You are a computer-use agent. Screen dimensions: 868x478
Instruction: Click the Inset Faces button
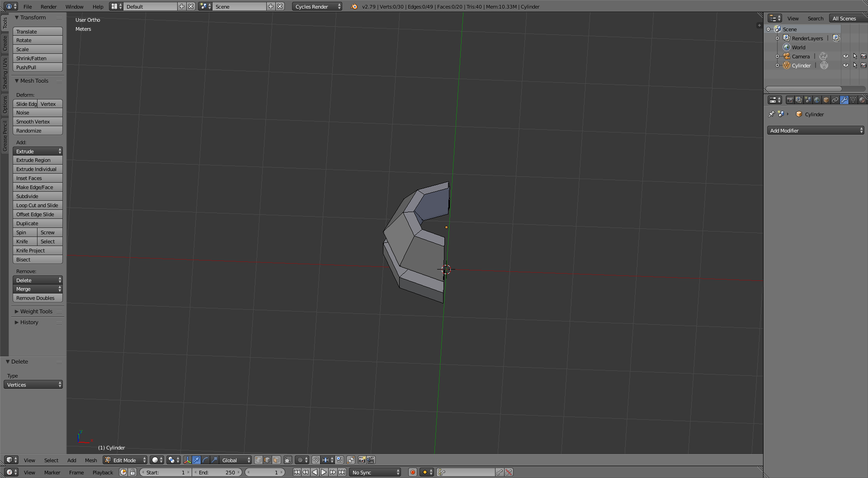[38, 178]
